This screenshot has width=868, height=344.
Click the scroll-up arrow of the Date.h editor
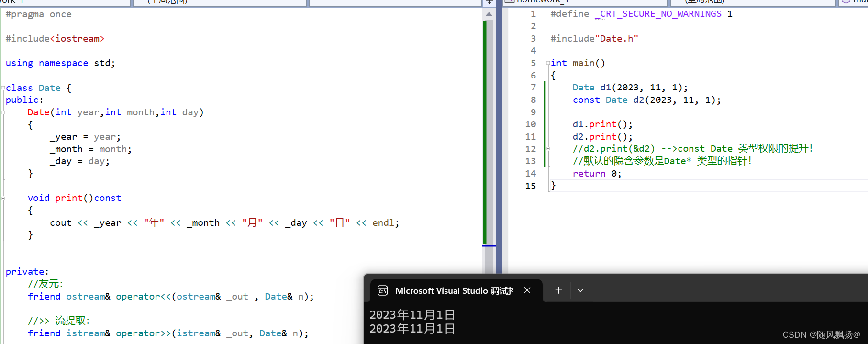(x=489, y=14)
